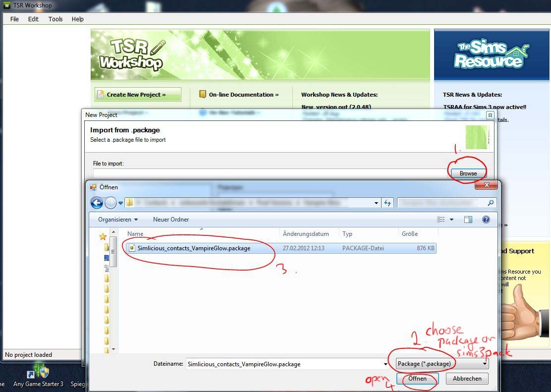The image size is (551, 392).
Task: Click the On-line Documentation book icon
Action: pyautogui.click(x=202, y=94)
